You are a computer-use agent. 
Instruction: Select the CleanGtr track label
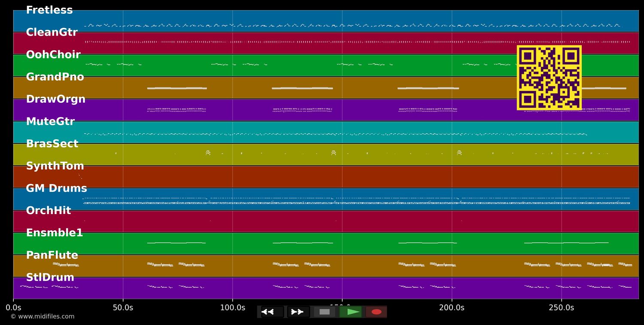pos(52,33)
